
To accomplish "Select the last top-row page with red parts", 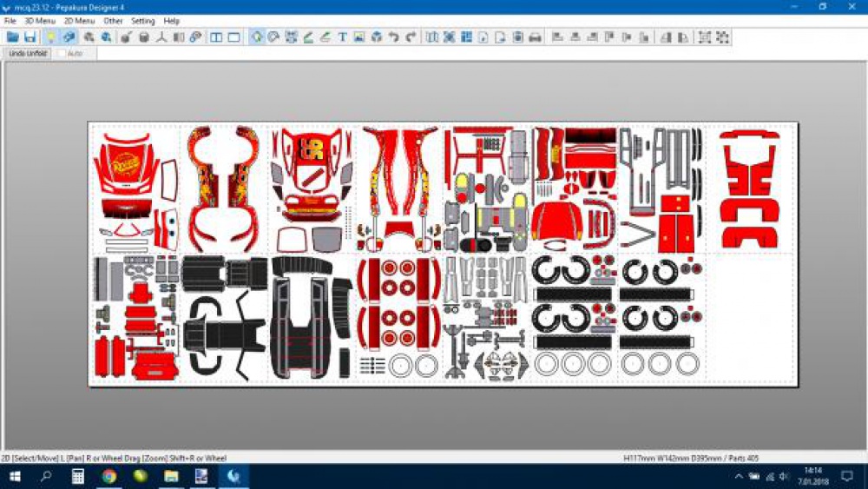I will (751, 188).
